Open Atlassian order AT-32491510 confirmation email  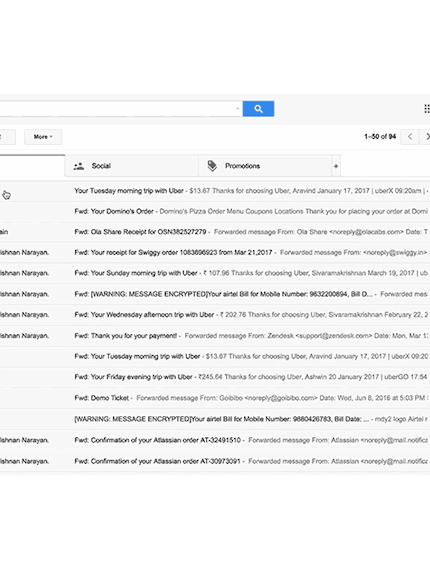(215, 440)
